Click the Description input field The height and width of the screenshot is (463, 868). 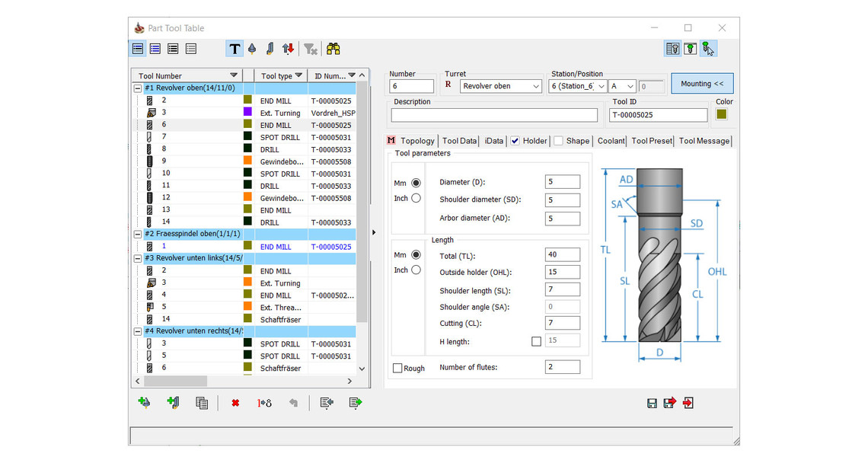[x=494, y=115]
